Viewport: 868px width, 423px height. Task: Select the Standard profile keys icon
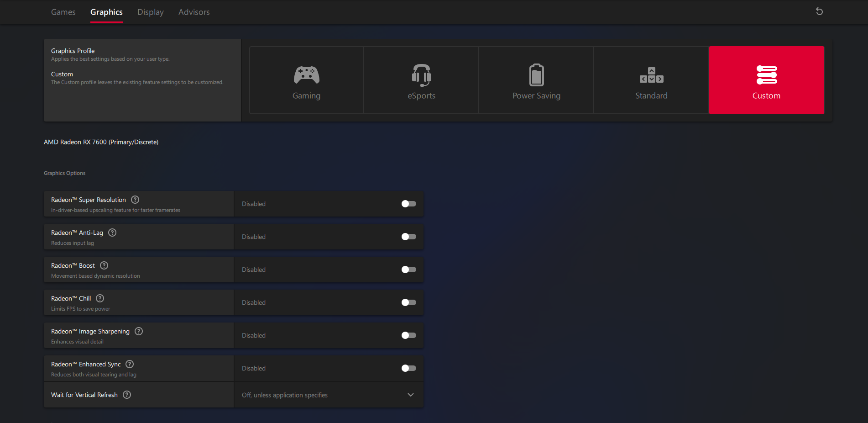pos(652,75)
